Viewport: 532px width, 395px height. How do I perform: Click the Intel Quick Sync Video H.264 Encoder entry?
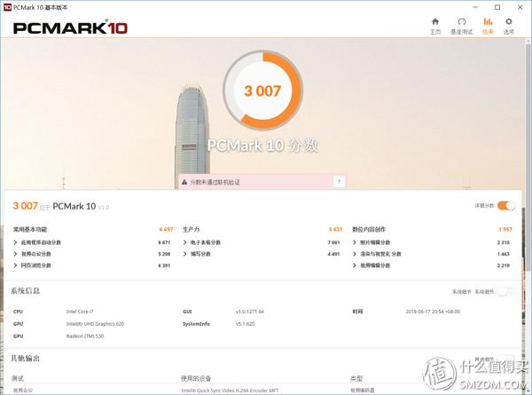pos(230,391)
